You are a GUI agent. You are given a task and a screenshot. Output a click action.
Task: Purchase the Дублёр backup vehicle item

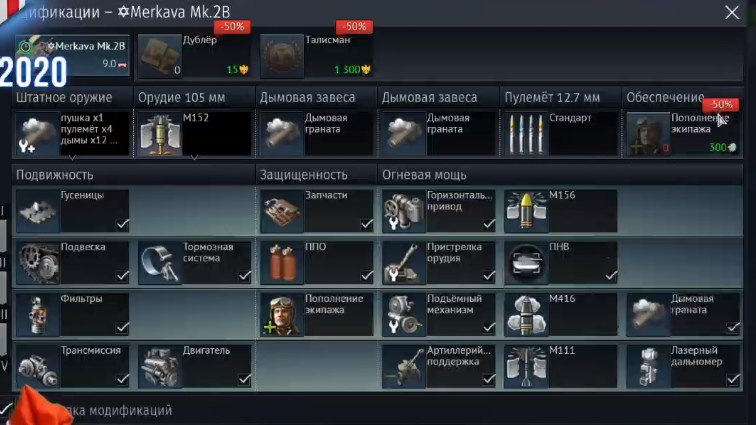(x=194, y=56)
